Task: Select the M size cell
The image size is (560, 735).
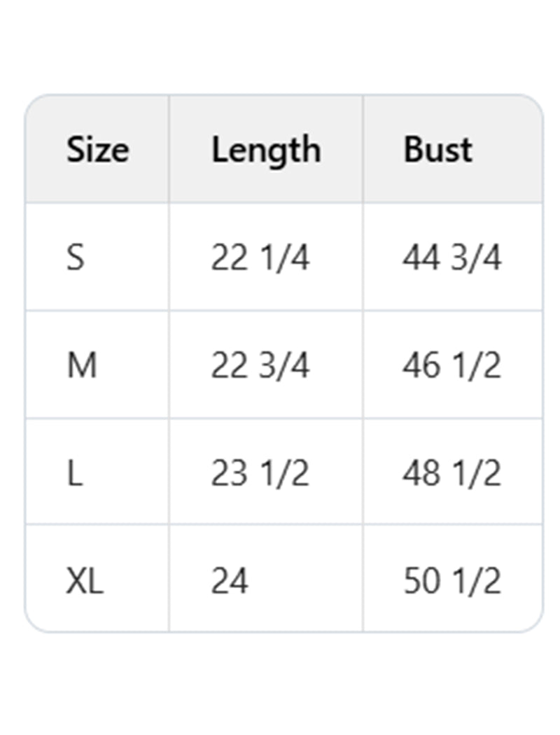Action: pyautogui.click(x=82, y=365)
